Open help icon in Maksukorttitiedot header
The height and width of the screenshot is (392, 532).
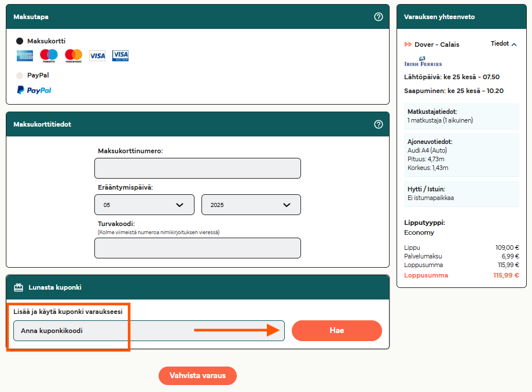click(x=379, y=124)
